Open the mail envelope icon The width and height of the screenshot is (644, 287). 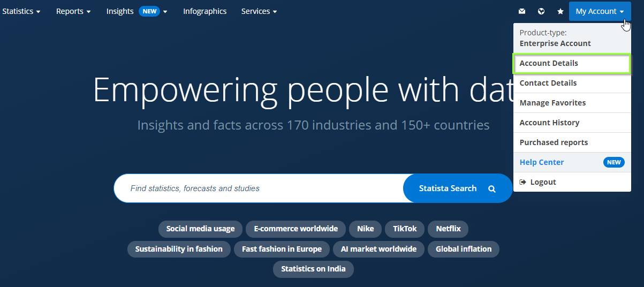(522, 11)
